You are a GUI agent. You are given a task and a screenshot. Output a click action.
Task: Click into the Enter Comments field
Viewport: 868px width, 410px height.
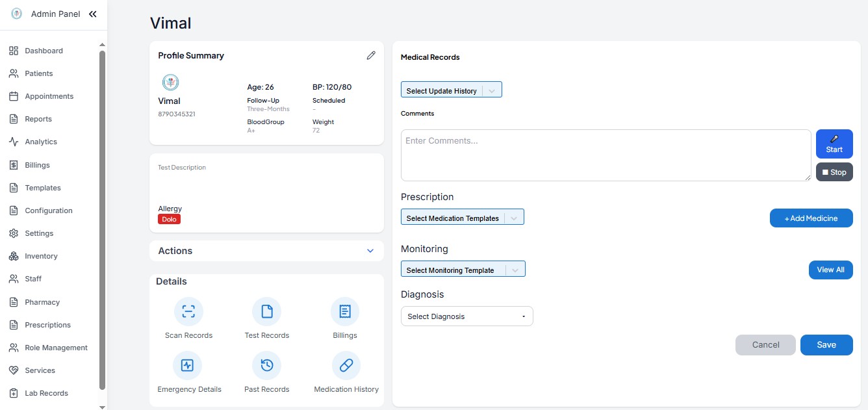click(x=606, y=155)
